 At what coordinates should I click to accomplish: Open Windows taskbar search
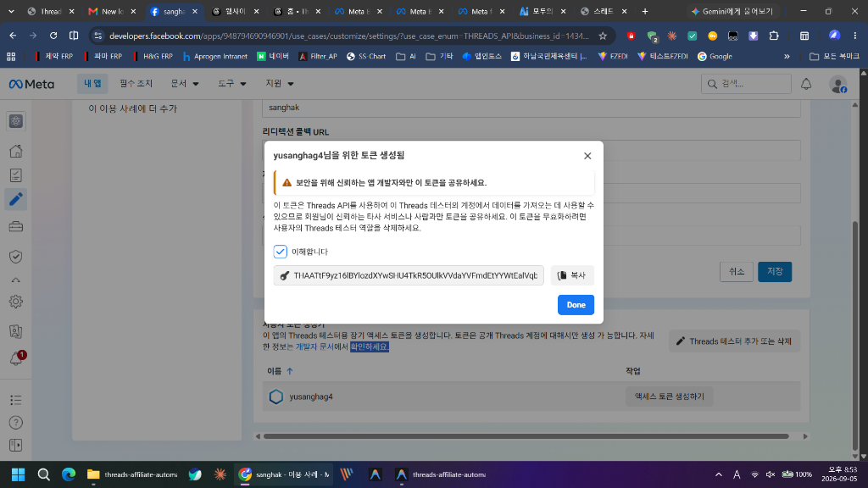44,474
